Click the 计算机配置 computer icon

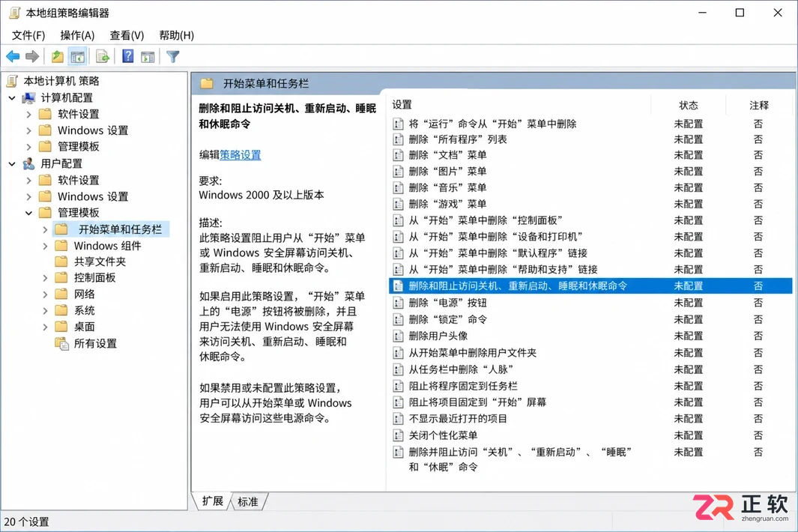click(28, 97)
